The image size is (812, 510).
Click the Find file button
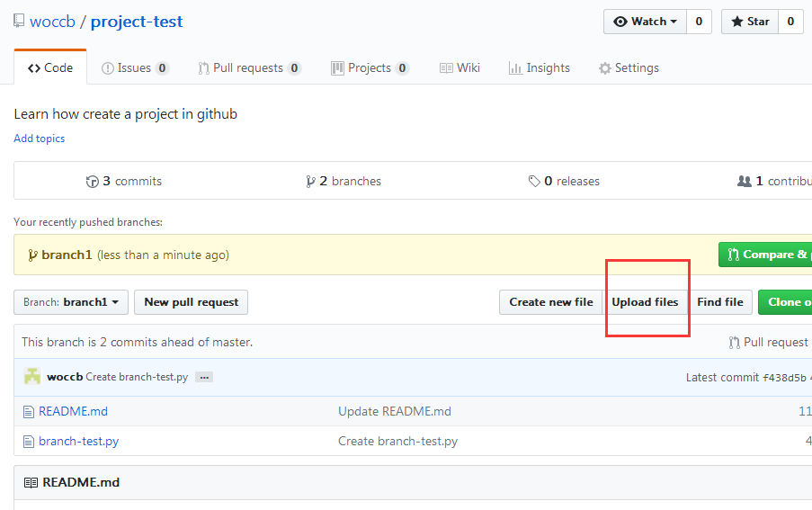[x=719, y=302]
